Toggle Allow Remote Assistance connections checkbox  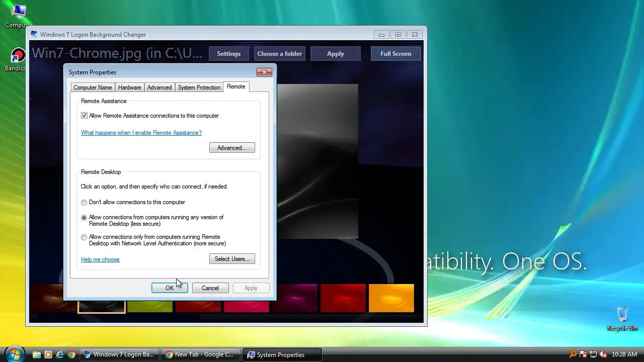pyautogui.click(x=84, y=116)
